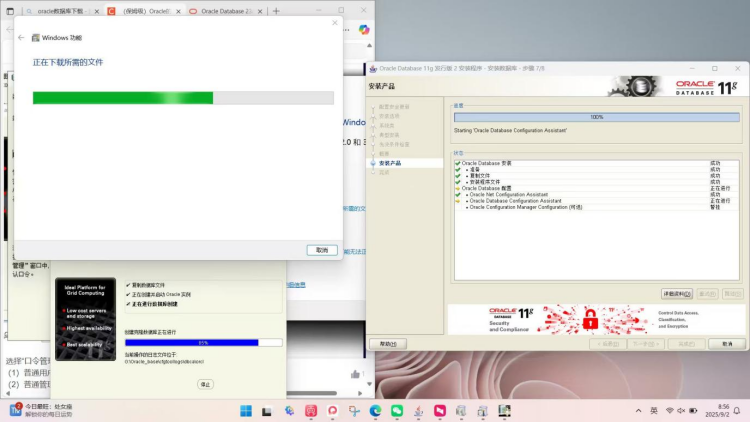Image resolution: width=751 pixels, height=422 pixels.
Task: Check battery status in system tray
Action: point(693,411)
